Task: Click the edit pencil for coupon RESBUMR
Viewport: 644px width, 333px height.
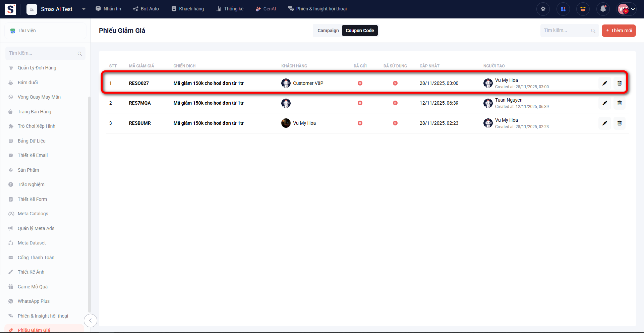Action: click(x=604, y=123)
